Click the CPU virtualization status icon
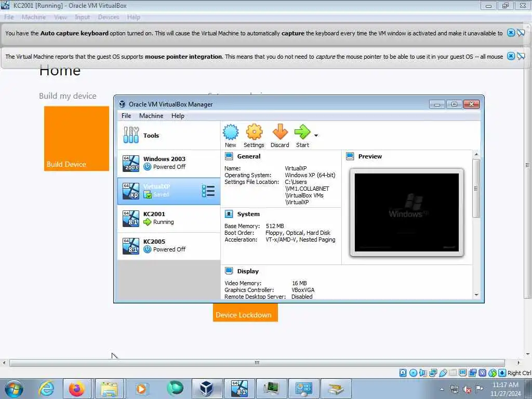The height and width of the screenshot is (399, 532). coord(483,373)
